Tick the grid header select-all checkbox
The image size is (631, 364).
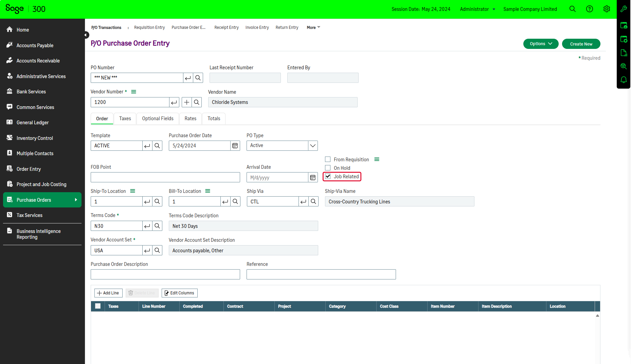pyautogui.click(x=98, y=306)
